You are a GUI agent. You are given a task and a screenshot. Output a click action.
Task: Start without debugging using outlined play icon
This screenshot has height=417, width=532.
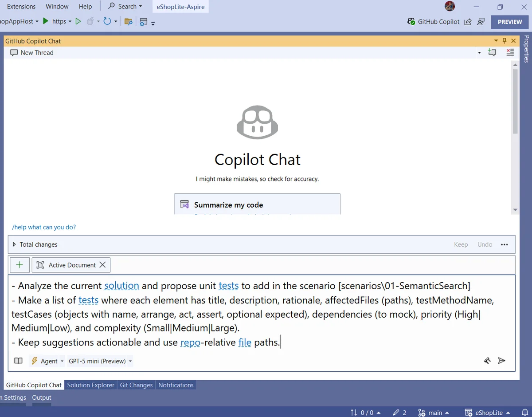click(78, 21)
